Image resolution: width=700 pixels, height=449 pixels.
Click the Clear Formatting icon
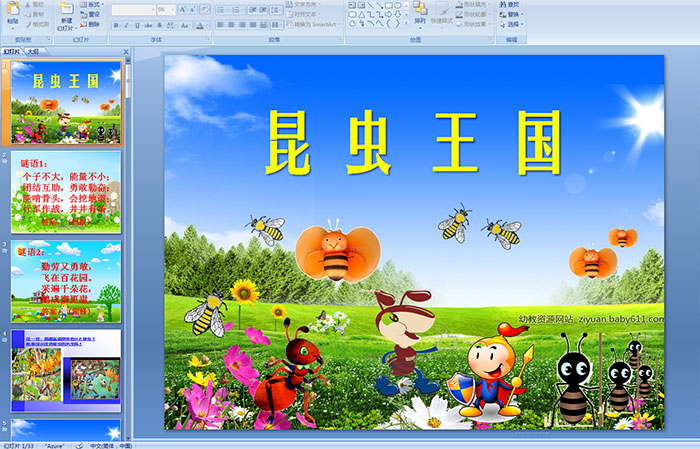205,10
